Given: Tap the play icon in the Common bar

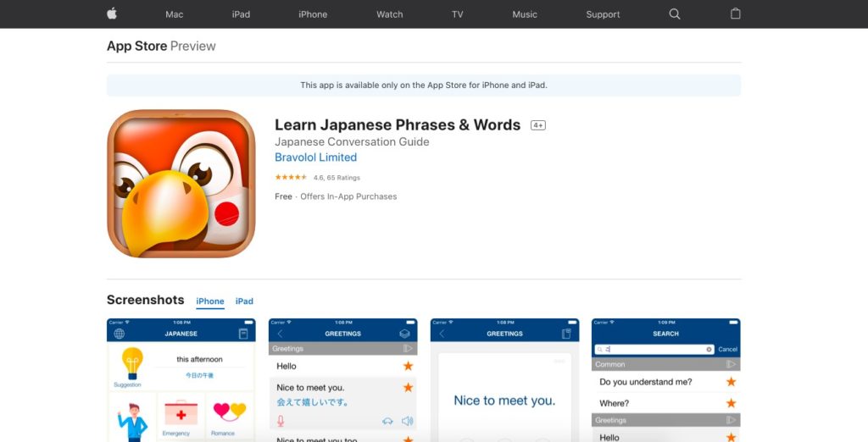Looking at the screenshot, I should [x=732, y=364].
